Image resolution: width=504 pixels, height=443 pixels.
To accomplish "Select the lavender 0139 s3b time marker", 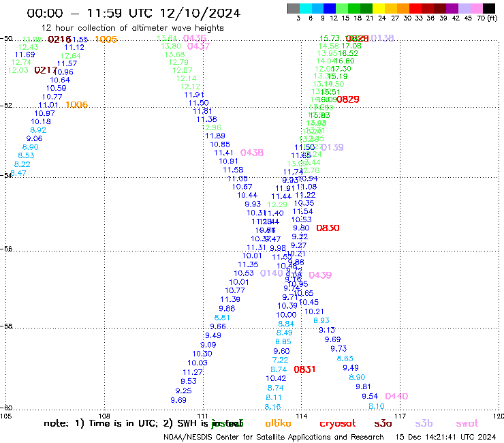I will click(x=332, y=147).
